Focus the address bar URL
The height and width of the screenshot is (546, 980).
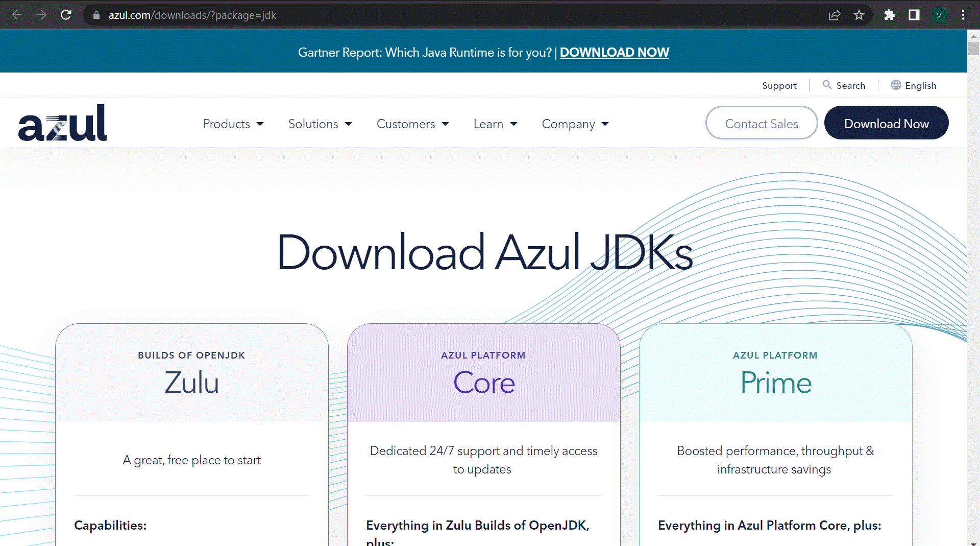(192, 15)
